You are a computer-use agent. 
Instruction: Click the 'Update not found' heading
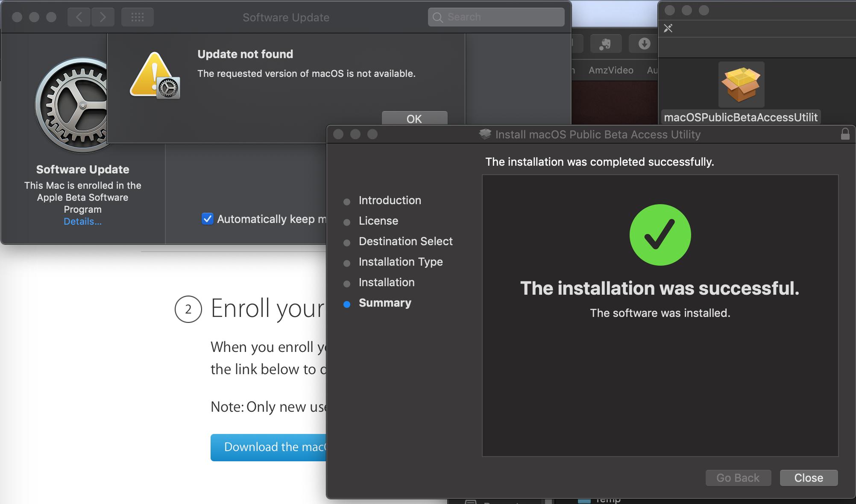pos(245,54)
